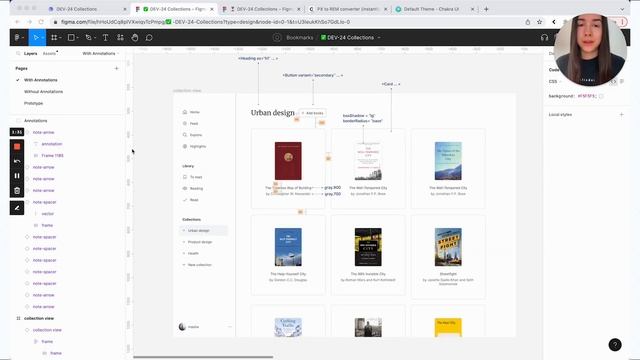Select the annotation text layer

[52, 144]
